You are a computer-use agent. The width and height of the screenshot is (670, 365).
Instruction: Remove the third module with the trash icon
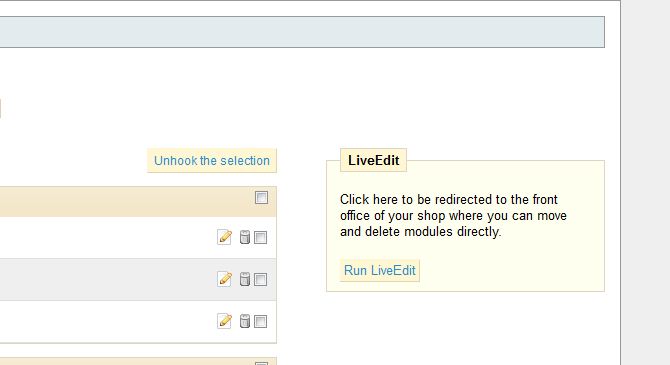point(244,321)
